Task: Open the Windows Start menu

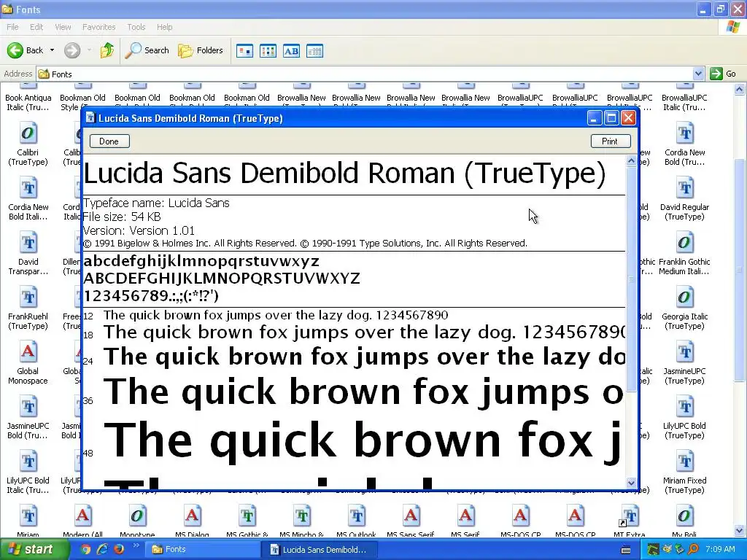Action: tap(34, 550)
